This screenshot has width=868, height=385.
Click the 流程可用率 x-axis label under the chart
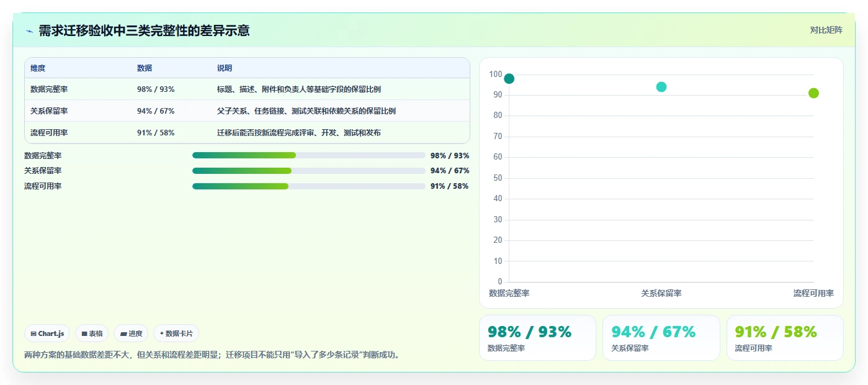[813, 293]
